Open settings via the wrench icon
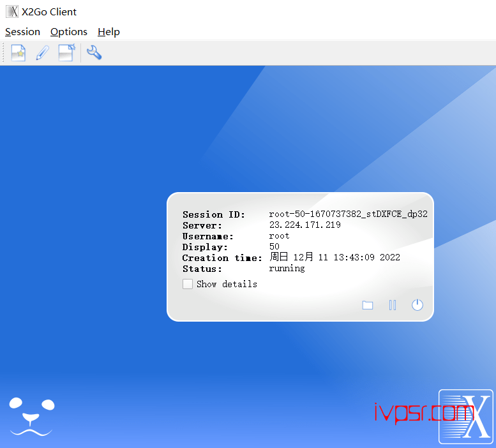The width and height of the screenshot is (496, 448). tap(94, 52)
